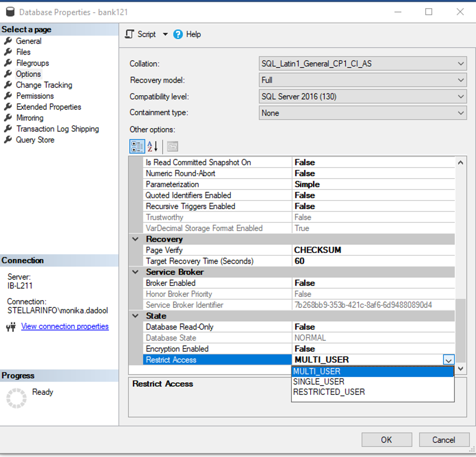Image resolution: width=476 pixels, height=457 pixels.
Task: Open the Transaction Log Shipping page
Action: point(57,129)
